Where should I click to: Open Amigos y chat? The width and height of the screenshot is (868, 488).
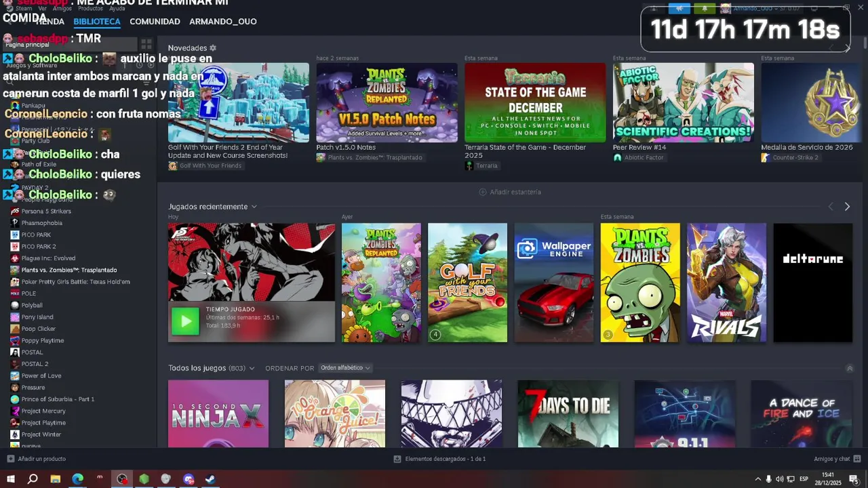point(831,459)
